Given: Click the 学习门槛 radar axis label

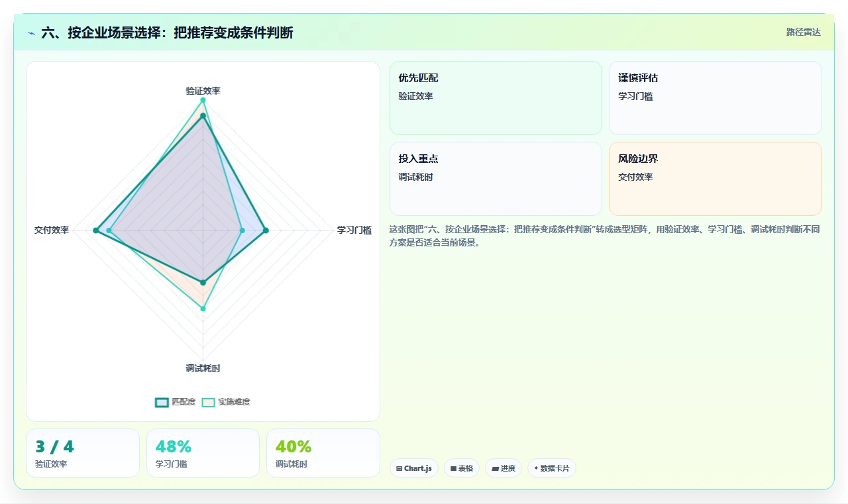Looking at the screenshot, I should coord(354,230).
